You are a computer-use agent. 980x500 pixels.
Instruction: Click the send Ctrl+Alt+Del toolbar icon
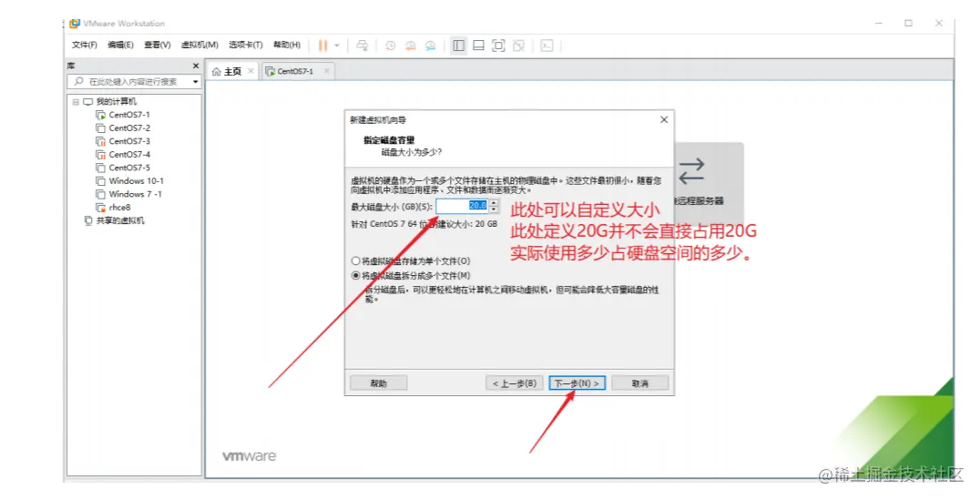pyautogui.click(x=362, y=46)
